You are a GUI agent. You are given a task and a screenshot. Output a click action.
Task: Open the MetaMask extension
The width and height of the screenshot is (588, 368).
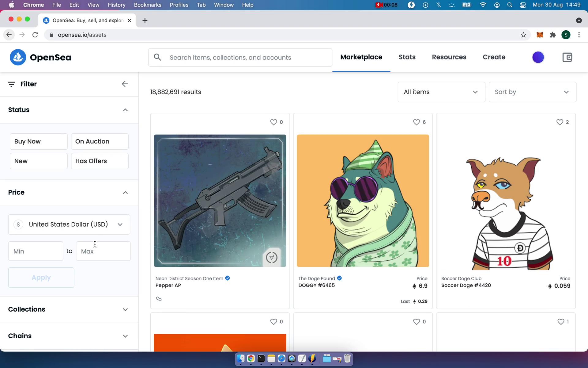(540, 35)
